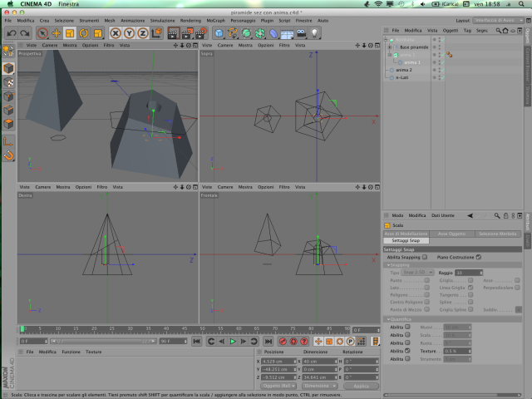
Task: Click the Render to Picture Viewer clapperboard icon
Action: 187,33
